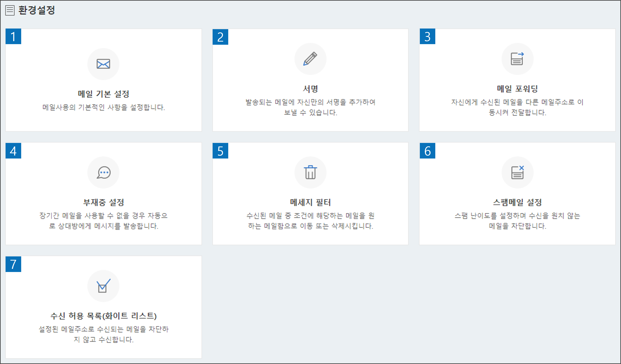621x364 pixels.
Task: Open the 메일 포워딩 title
Action: pos(517,89)
